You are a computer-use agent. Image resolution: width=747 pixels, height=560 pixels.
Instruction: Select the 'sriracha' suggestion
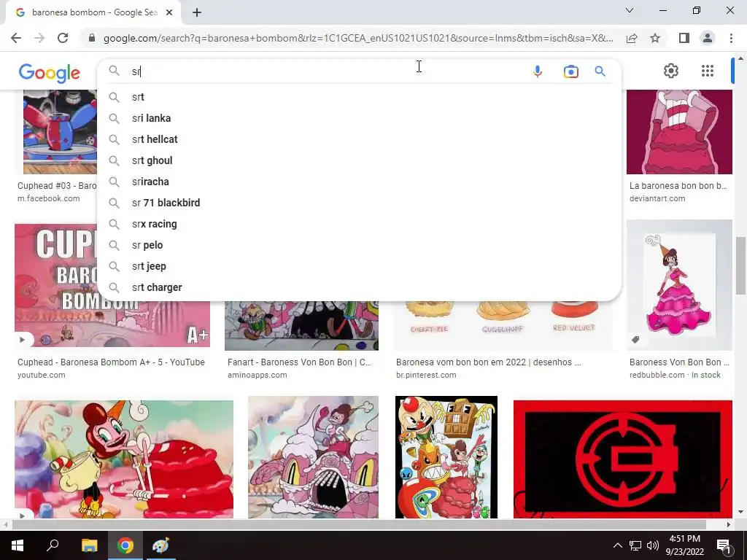(359, 182)
